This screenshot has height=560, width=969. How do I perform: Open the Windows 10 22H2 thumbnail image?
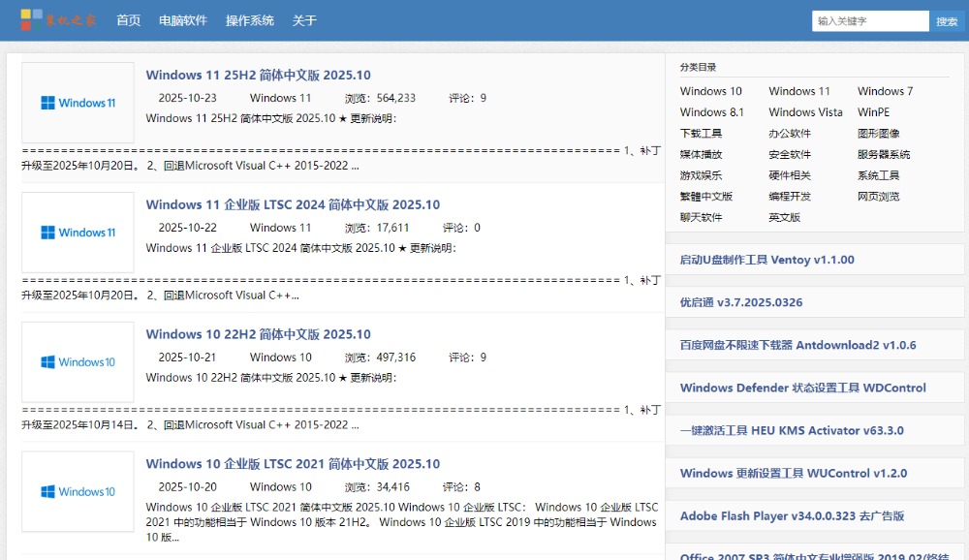pos(78,362)
